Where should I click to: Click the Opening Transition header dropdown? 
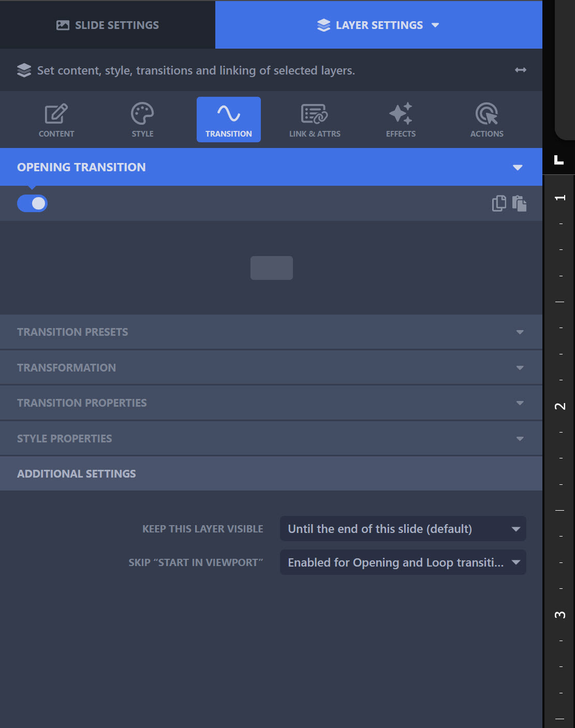pos(517,167)
